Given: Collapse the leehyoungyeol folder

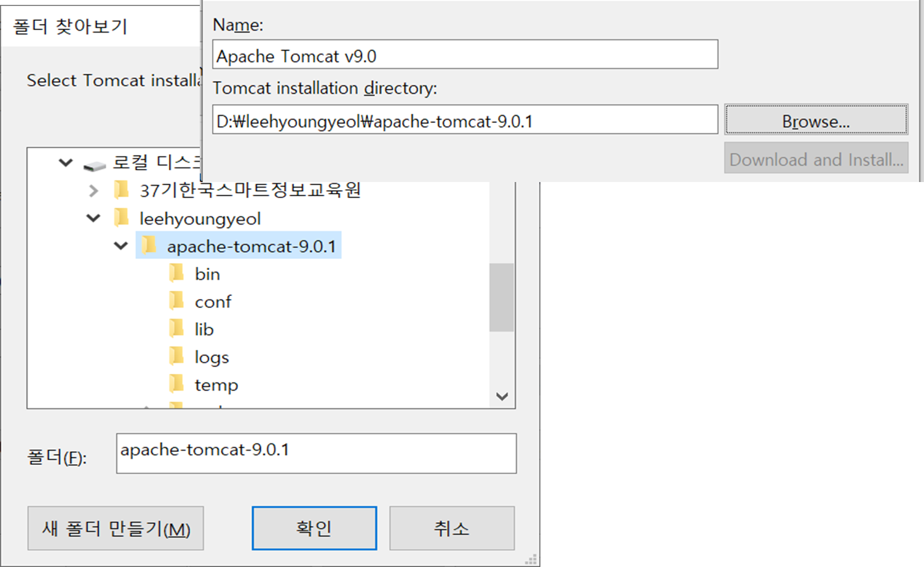Looking at the screenshot, I should [93, 218].
